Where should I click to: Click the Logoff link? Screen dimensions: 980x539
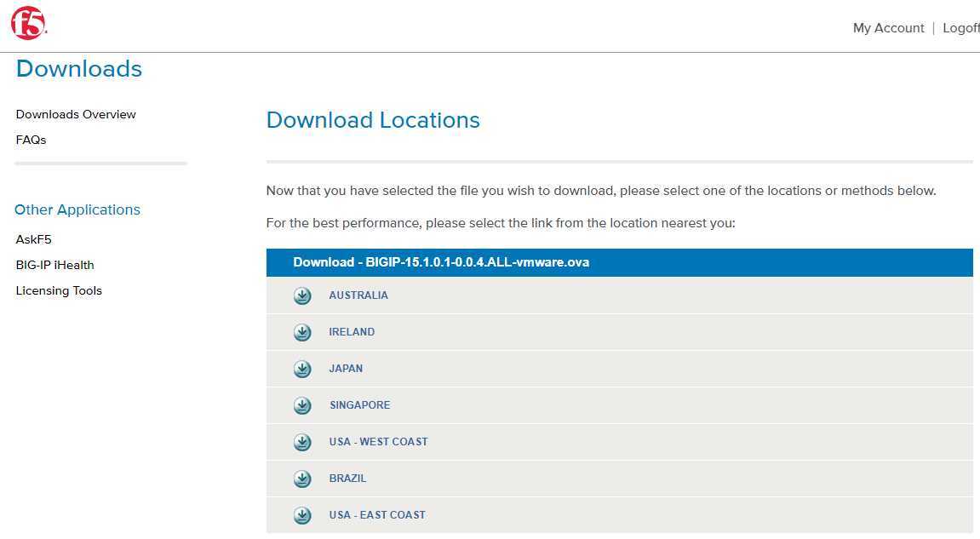pyautogui.click(x=960, y=28)
